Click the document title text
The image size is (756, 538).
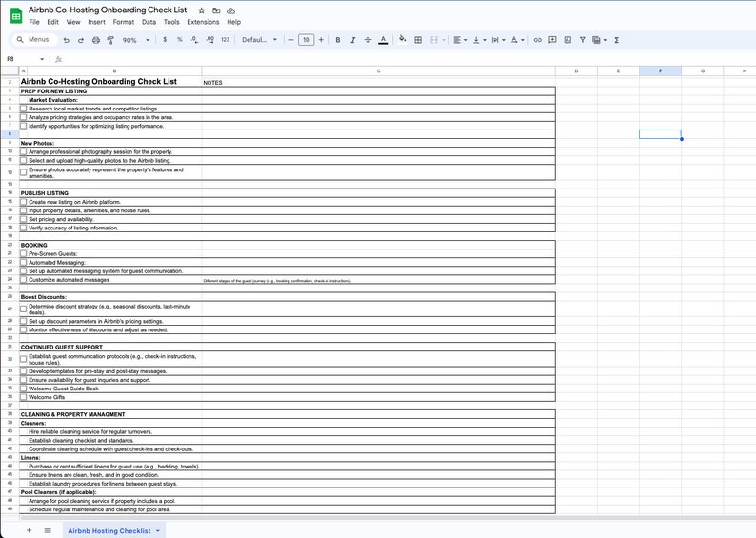click(108, 10)
